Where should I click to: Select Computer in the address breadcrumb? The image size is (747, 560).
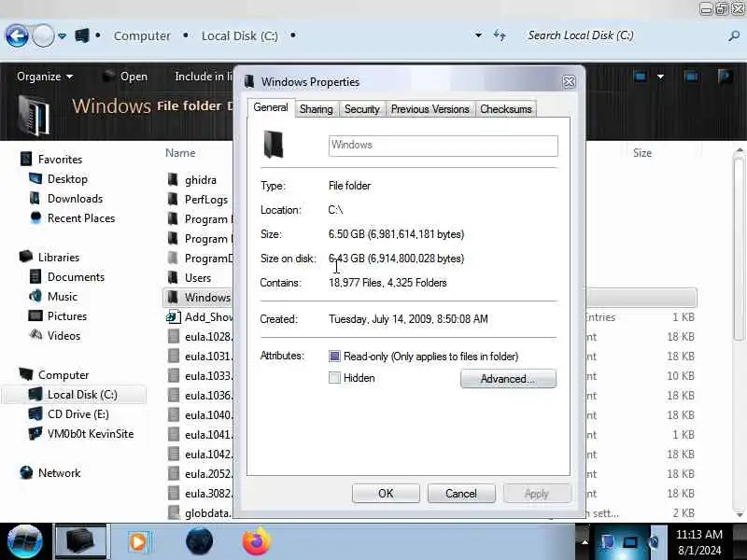coord(142,35)
